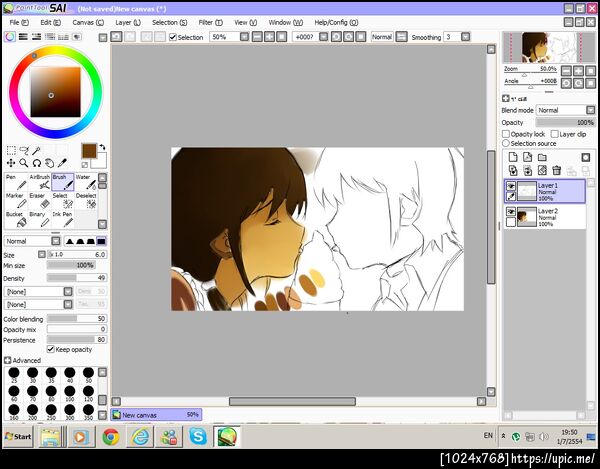Zoom in with navigator plus button

tap(579, 71)
